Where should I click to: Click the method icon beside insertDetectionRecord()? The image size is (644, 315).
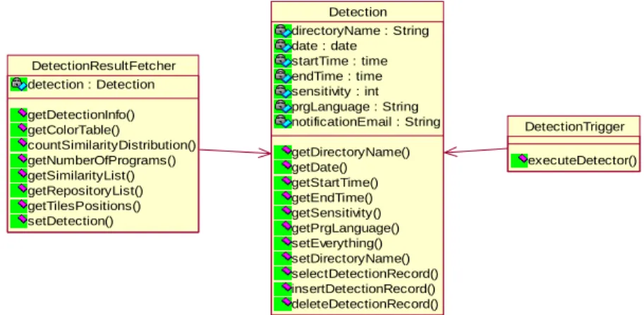(284, 289)
